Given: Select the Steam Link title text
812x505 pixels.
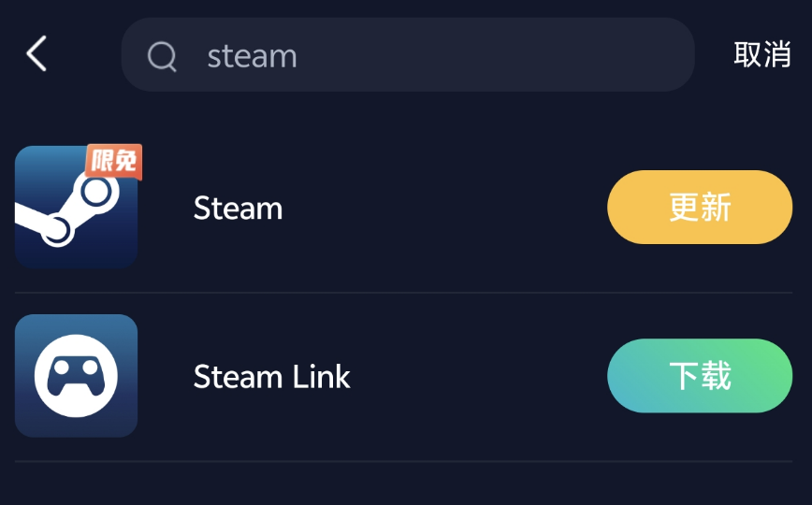Looking at the screenshot, I should (x=272, y=377).
